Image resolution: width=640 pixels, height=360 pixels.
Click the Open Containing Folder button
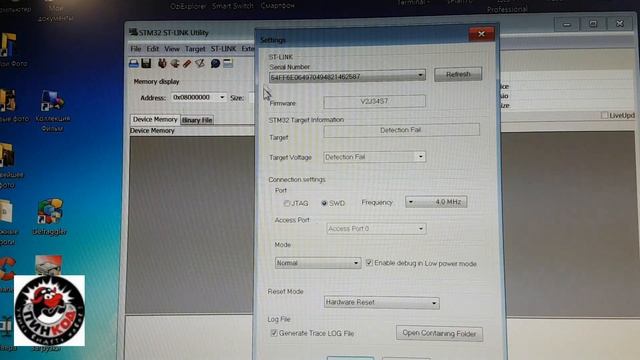pos(439,333)
